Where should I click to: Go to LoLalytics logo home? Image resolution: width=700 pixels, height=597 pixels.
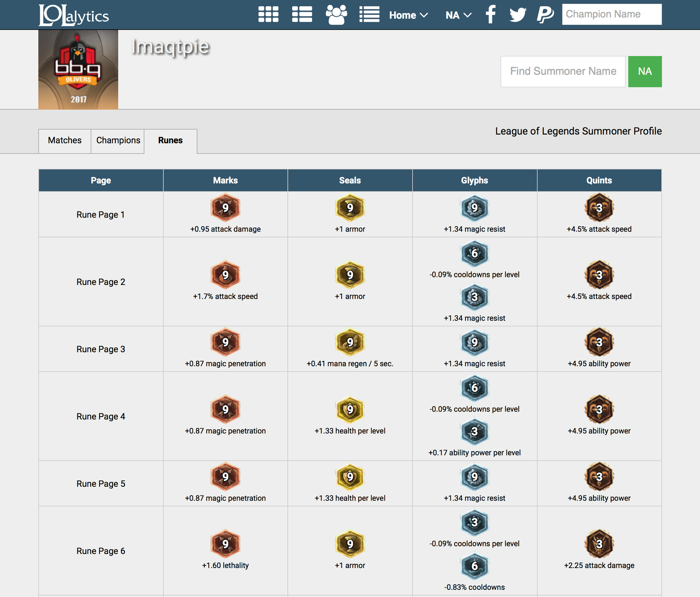(73, 15)
